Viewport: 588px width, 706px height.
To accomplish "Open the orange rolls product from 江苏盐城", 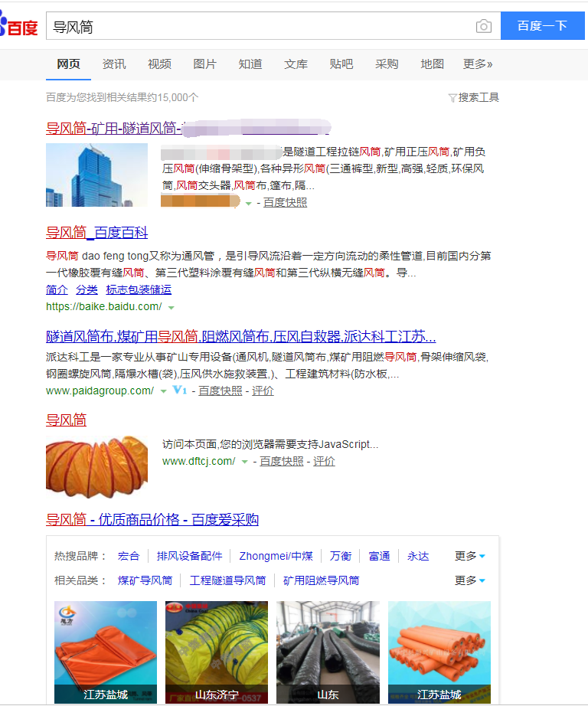I will pos(439,652).
